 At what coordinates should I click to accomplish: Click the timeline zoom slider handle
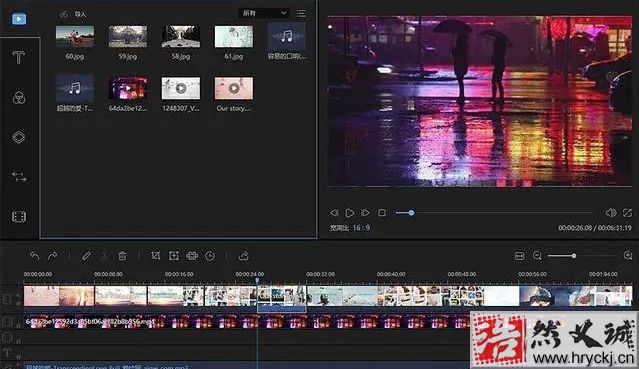573,256
